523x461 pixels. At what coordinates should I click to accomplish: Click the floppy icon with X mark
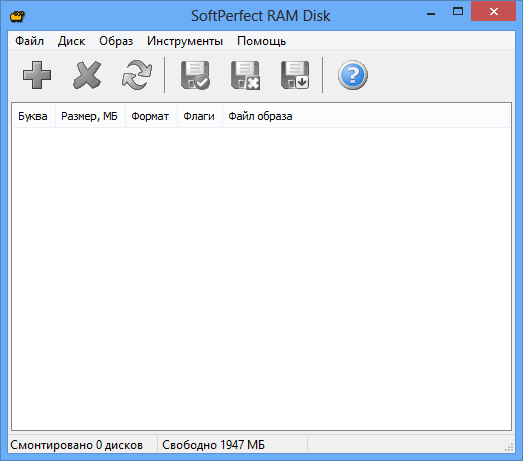tap(245, 75)
